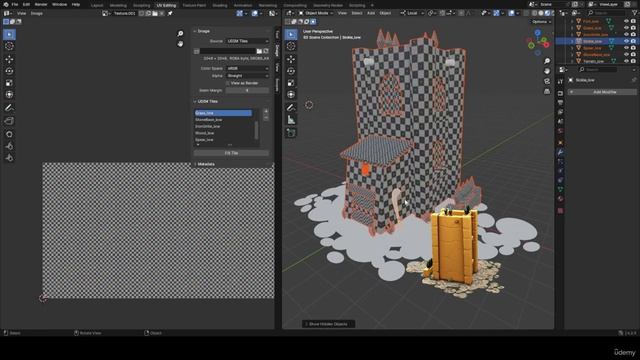Pick the Rip Region tool in UV editor
640x360 pixels.
(x=9, y=121)
